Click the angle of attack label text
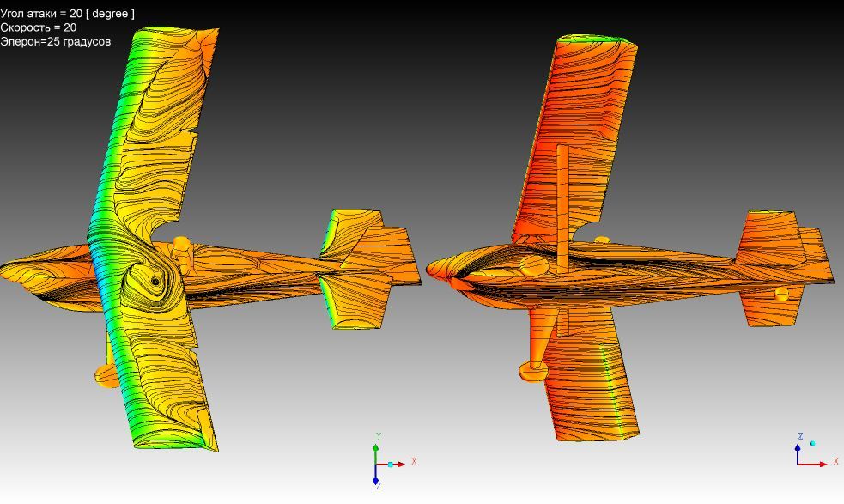This screenshot has width=844, height=504. click(x=67, y=13)
